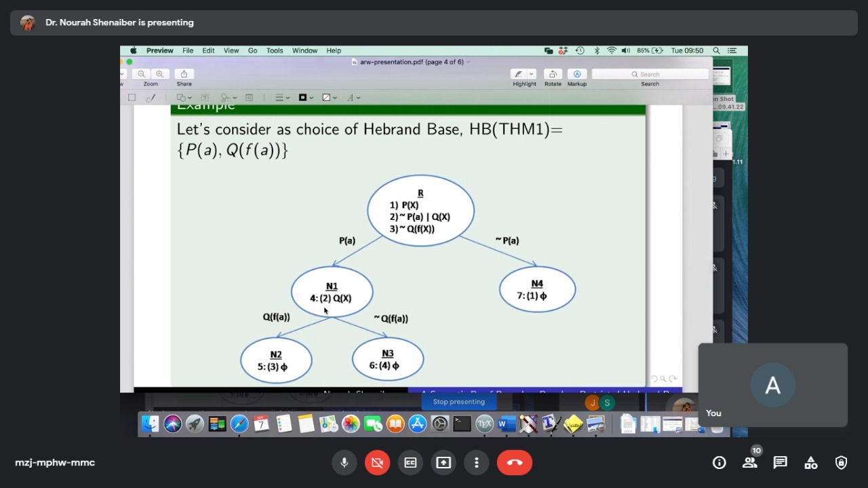Click the Bluetooth menu bar icon
The width and height of the screenshot is (868, 488).
click(597, 50)
